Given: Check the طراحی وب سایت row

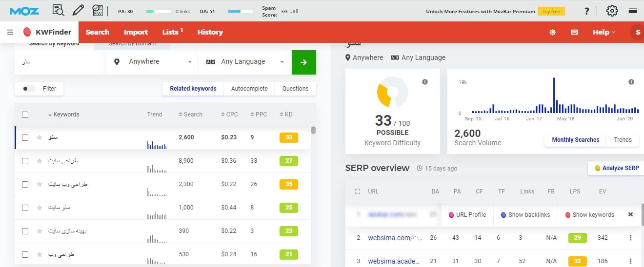Looking at the screenshot, I should (x=25, y=184).
